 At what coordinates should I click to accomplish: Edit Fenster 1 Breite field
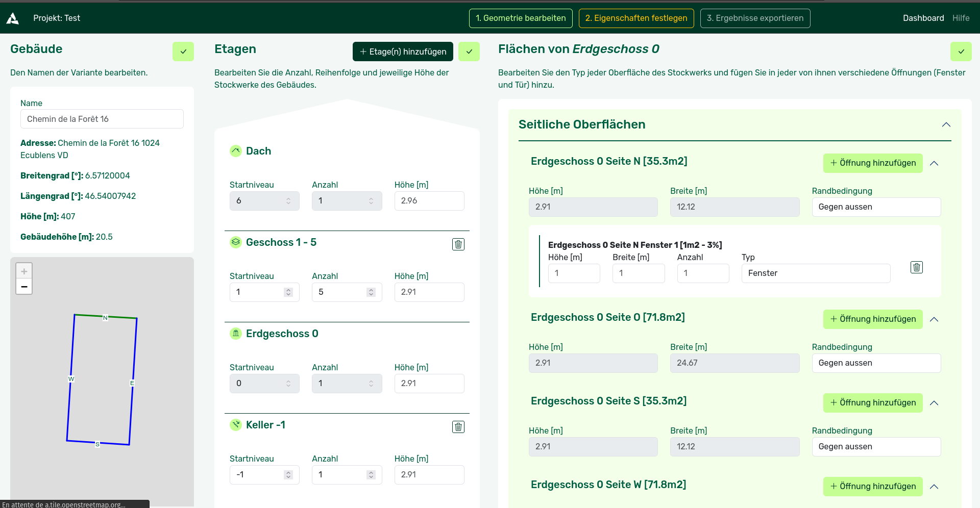[x=639, y=273]
